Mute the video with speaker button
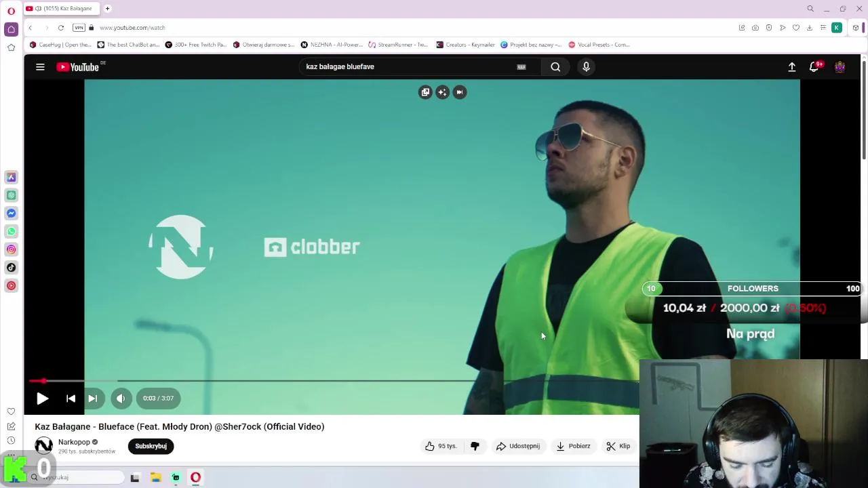868x488 pixels. click(x=121, y=399)
